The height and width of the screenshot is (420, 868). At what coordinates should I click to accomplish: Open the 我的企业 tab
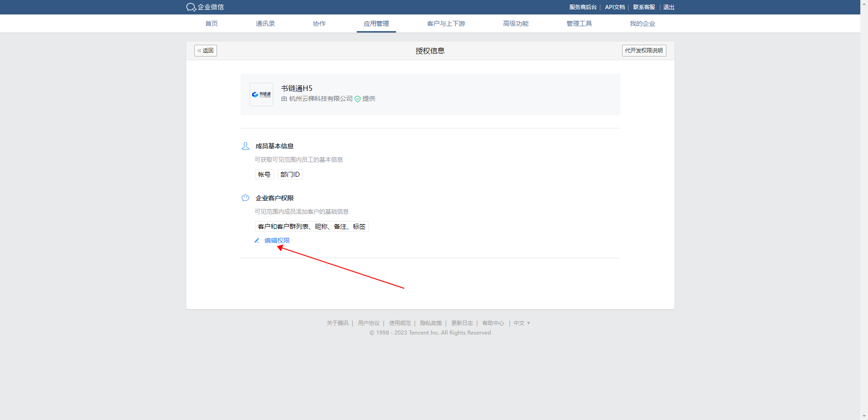(642, 24)
